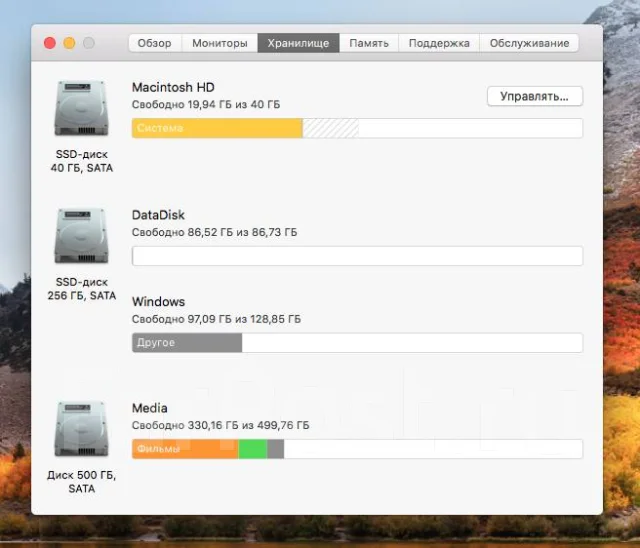Click the Media volume name
This screenshot has height=548, width=640.
pyautogui.click(x=149, y=408)
